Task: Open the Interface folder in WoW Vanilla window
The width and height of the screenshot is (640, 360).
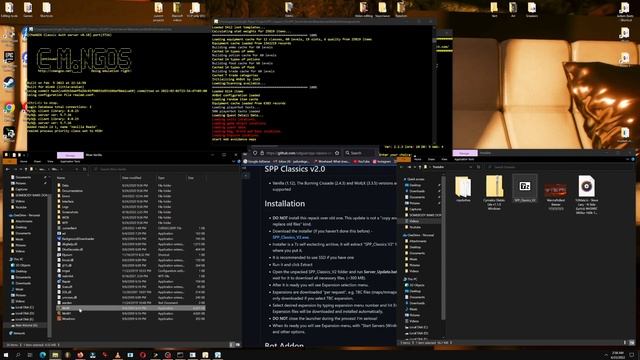Action: [x=131, y=202]
